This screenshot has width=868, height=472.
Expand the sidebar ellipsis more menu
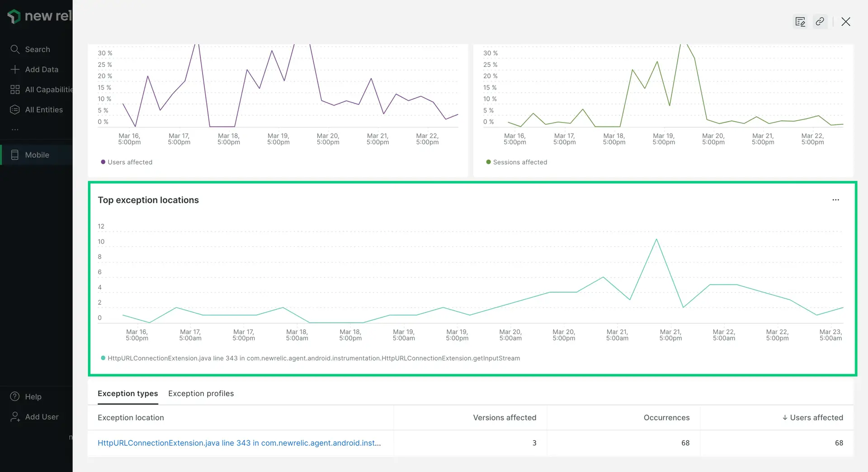[x=15, y=130]
